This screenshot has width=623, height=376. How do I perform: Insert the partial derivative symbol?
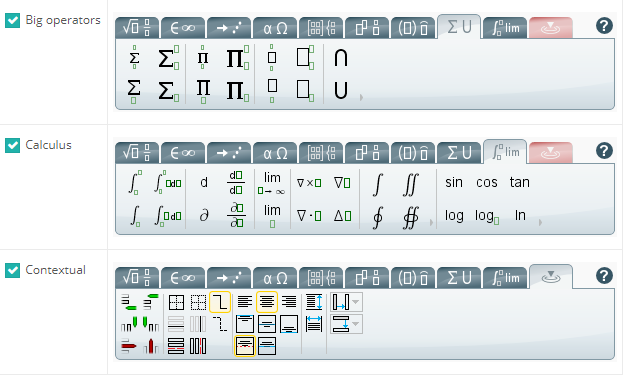click(x=204, y=215)
